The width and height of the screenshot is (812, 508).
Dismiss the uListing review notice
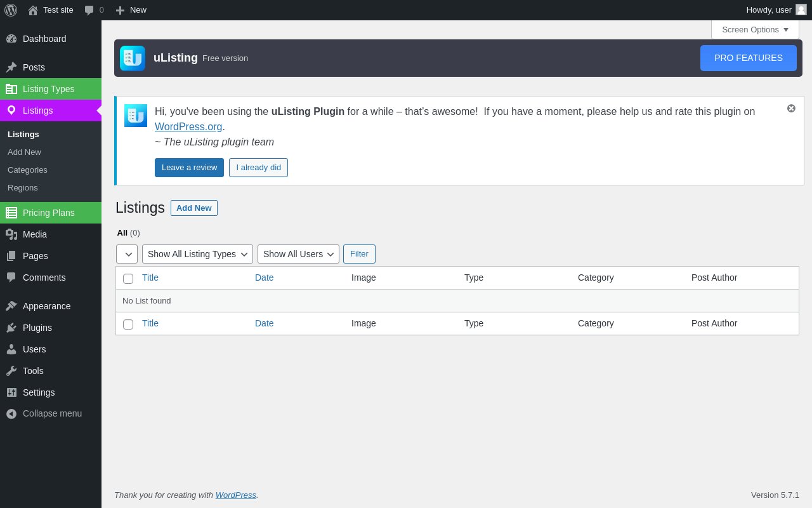pyautogui.click(x=791, y=109)
